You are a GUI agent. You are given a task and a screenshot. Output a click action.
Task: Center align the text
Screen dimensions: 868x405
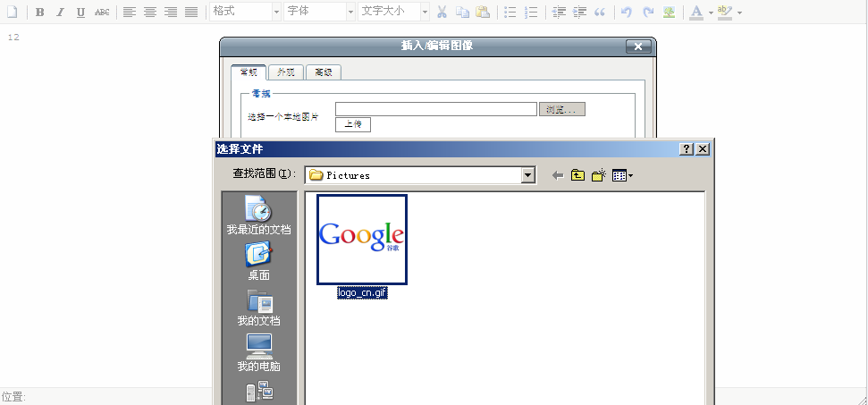(x=150, y=12)
